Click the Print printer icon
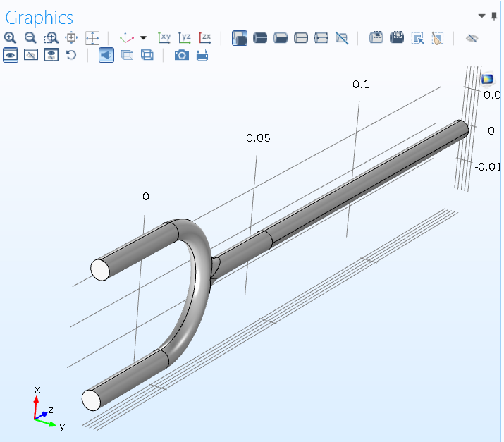This screenshot has width=504, height=442. point(202,55)
